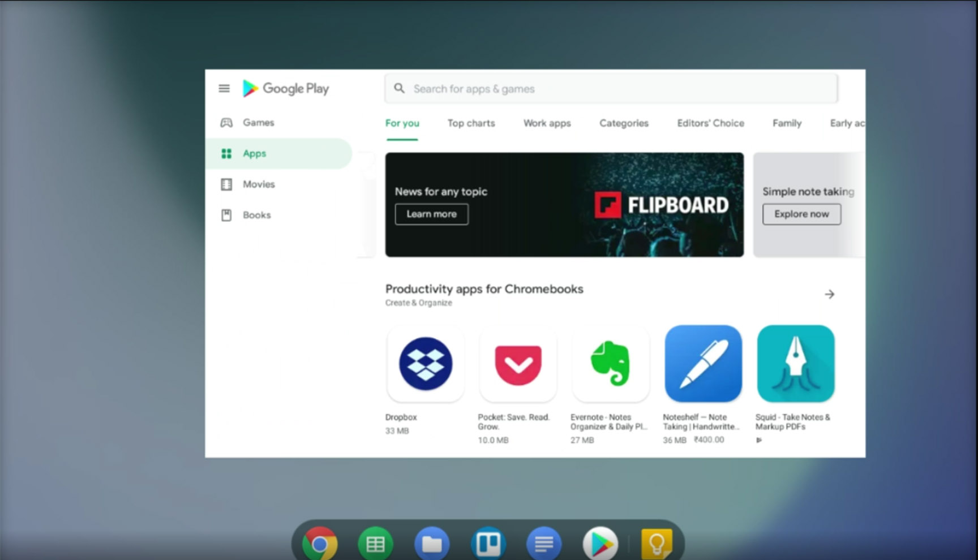Click the 10.0 MB size under Pocket
The height and width of the screenshot is (560, 978).
pyautogui.click(x=493, y=440)
